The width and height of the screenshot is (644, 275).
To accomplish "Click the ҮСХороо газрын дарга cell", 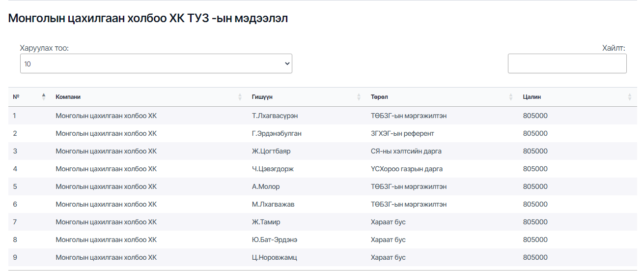I will [x=406, y=169].
